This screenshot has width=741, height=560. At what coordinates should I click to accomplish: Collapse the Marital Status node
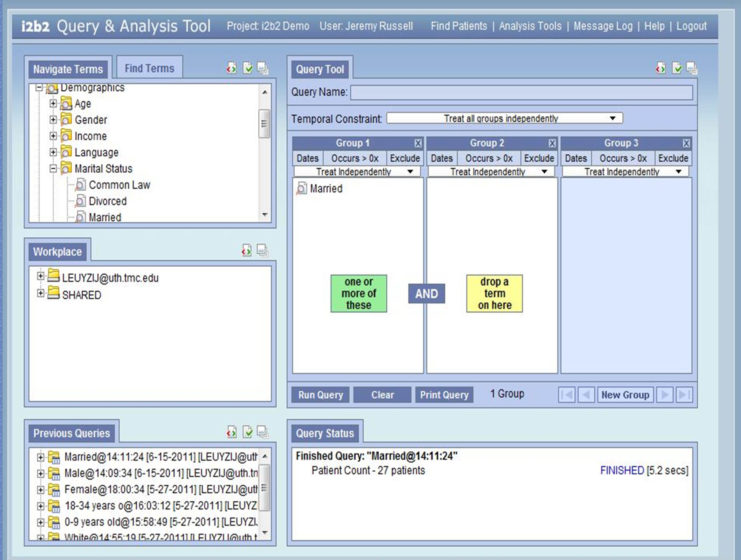tap(53, 168)
